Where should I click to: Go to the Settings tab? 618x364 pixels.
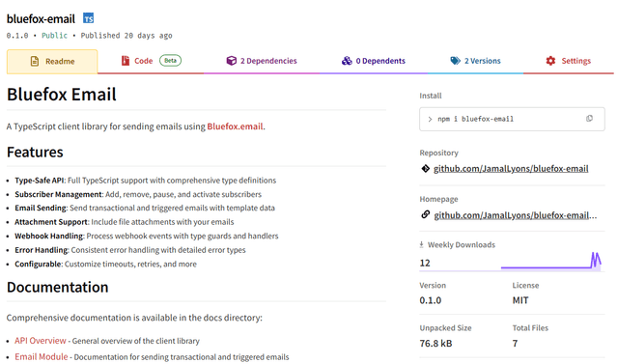pos(569,61)
